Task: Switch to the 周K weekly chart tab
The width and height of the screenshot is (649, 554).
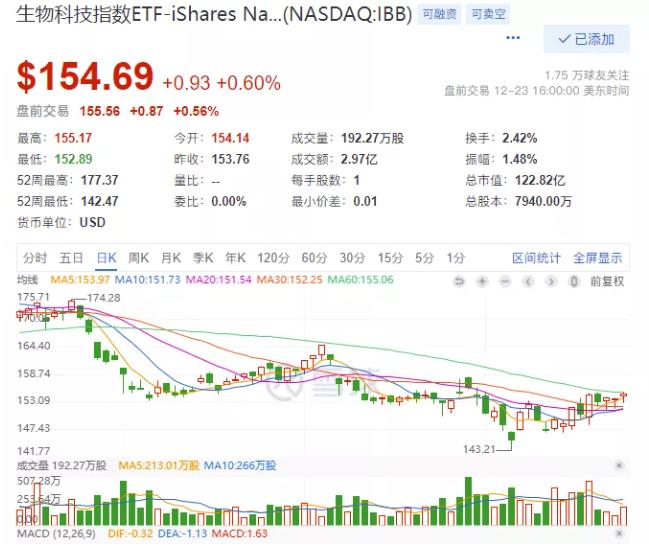Action: (x=138, y=257)
